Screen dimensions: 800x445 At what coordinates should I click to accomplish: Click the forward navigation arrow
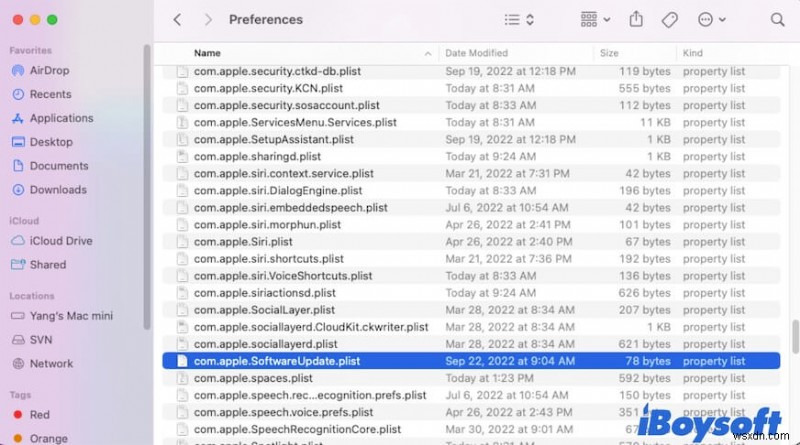coord(208,19)
